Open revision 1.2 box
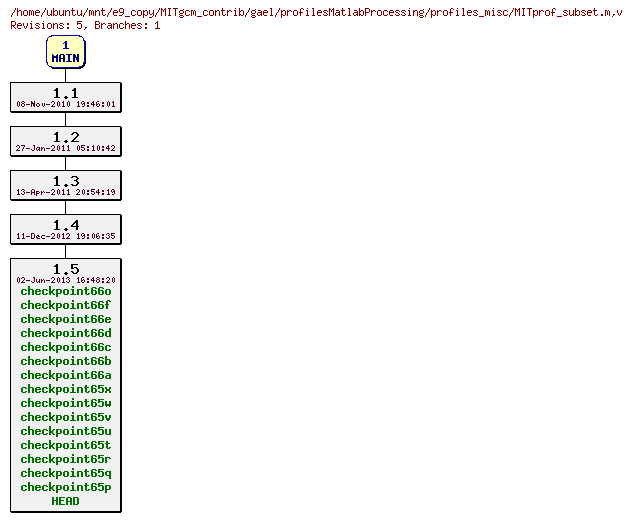Viewport: 632px width, 521px height. click(x=66, y=141)
